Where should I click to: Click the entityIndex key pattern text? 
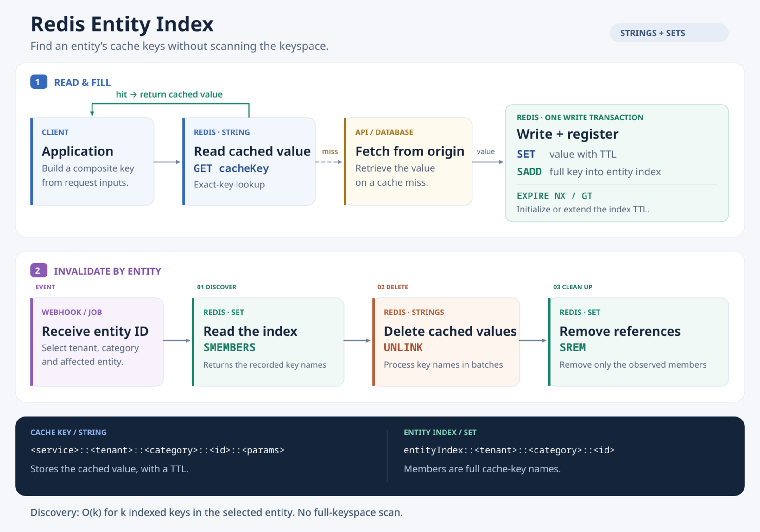[x=509, y=450]
